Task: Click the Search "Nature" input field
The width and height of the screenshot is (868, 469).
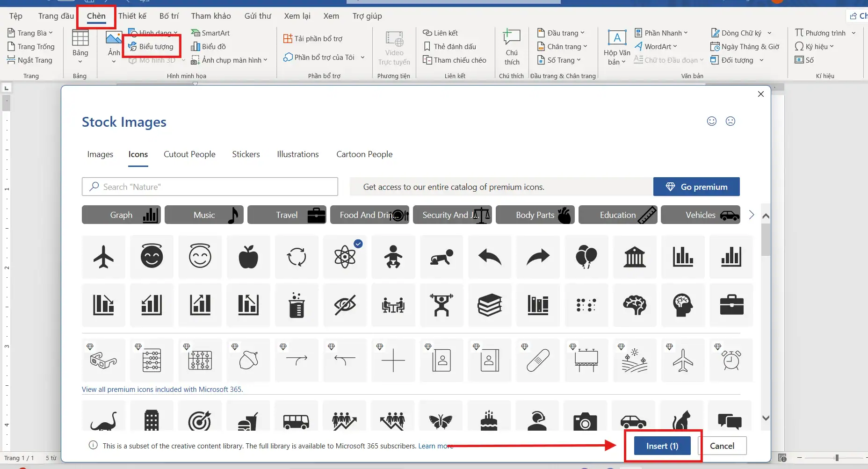Action: 210,187
